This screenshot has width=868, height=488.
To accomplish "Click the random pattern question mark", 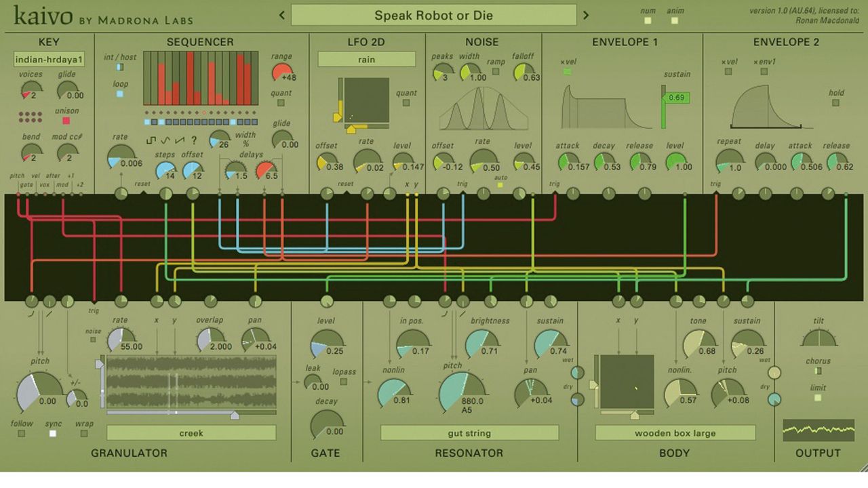I will click(x=194, y=140).
